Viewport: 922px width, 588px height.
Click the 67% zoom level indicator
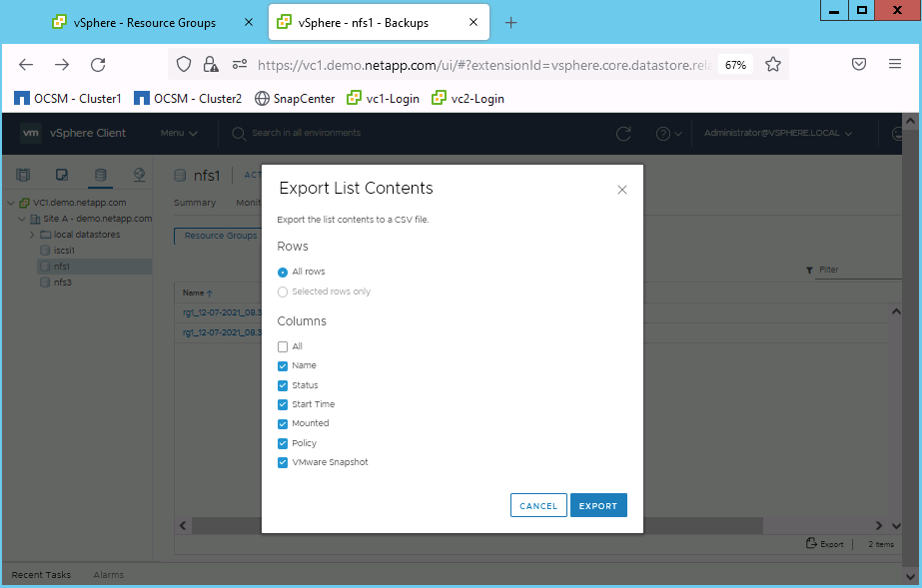coord(735,65)
